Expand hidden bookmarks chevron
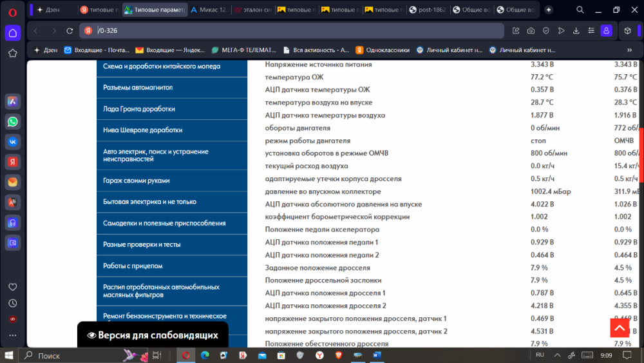Viewport: 644px width, 363px height. (630, 50)
